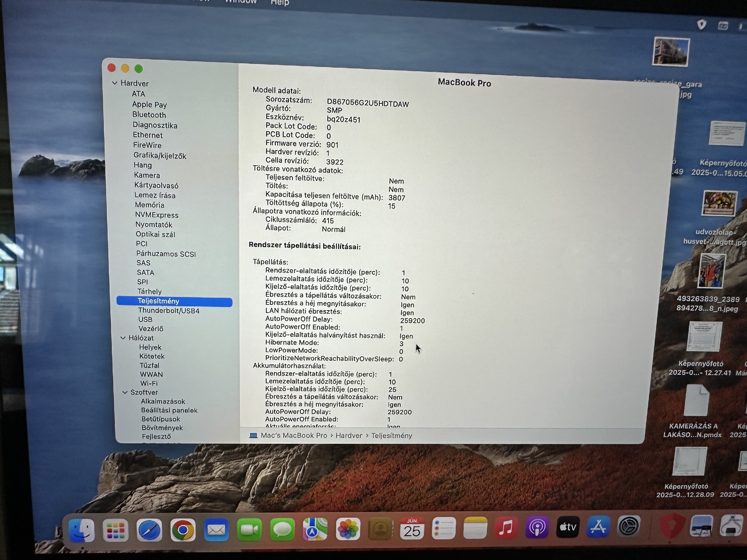
Task: Open System Settings from the Dock
Action: (628, 526)
